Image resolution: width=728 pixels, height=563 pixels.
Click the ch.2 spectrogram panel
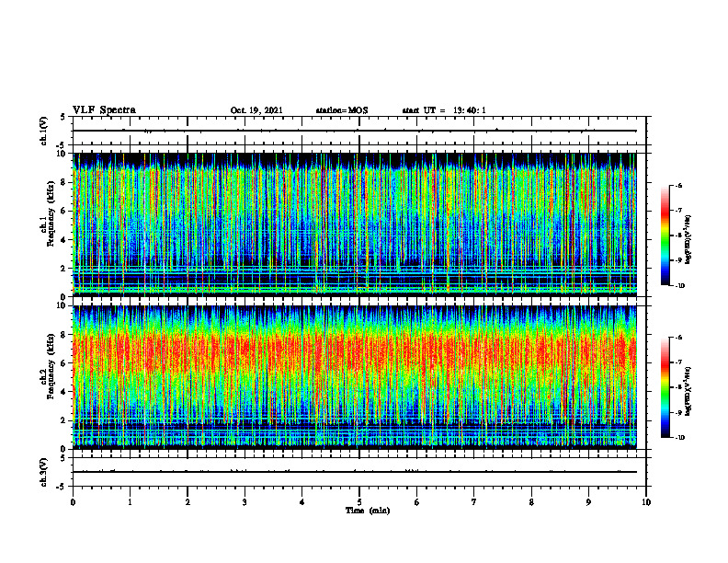point(359,377)
